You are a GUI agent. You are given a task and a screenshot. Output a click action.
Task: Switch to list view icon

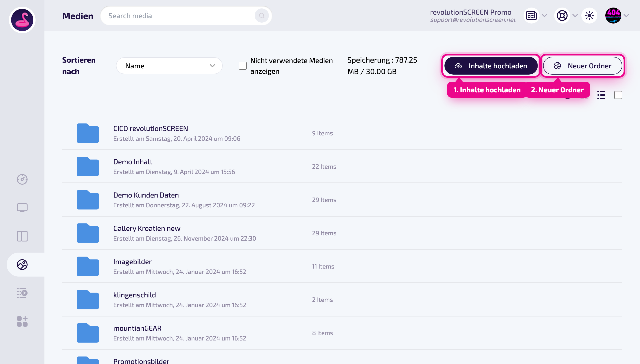[x=601, y=95]
